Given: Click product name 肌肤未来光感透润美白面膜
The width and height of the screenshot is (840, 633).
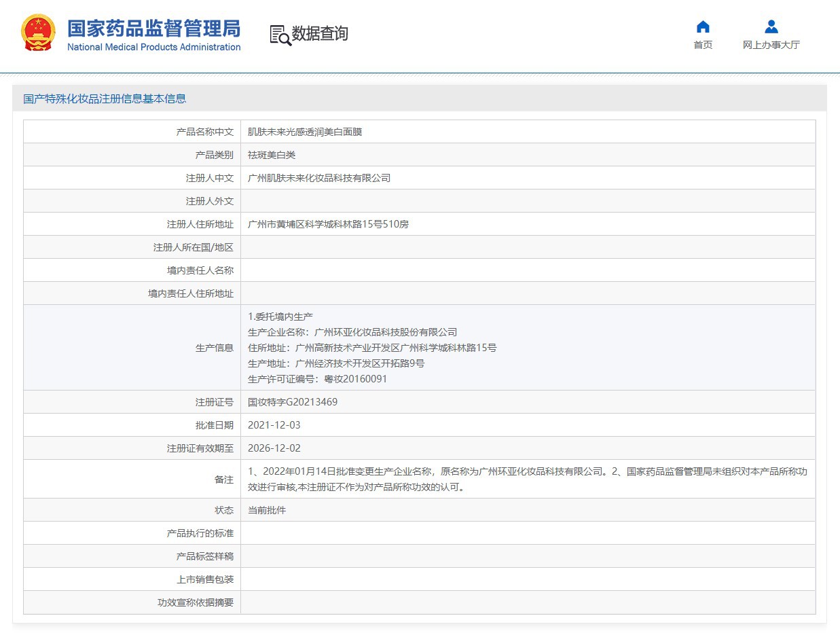Looking at the screenshot, I should coord(305,132).
